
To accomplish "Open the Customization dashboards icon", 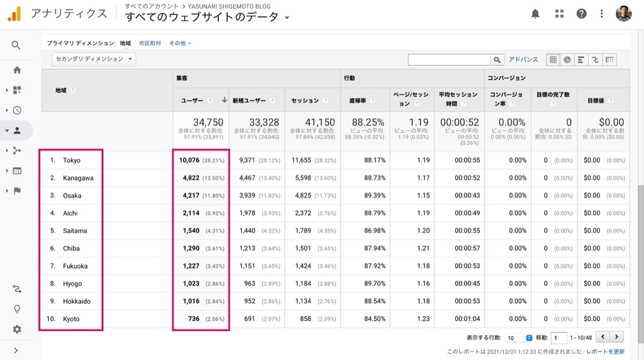I will (17, 90).
